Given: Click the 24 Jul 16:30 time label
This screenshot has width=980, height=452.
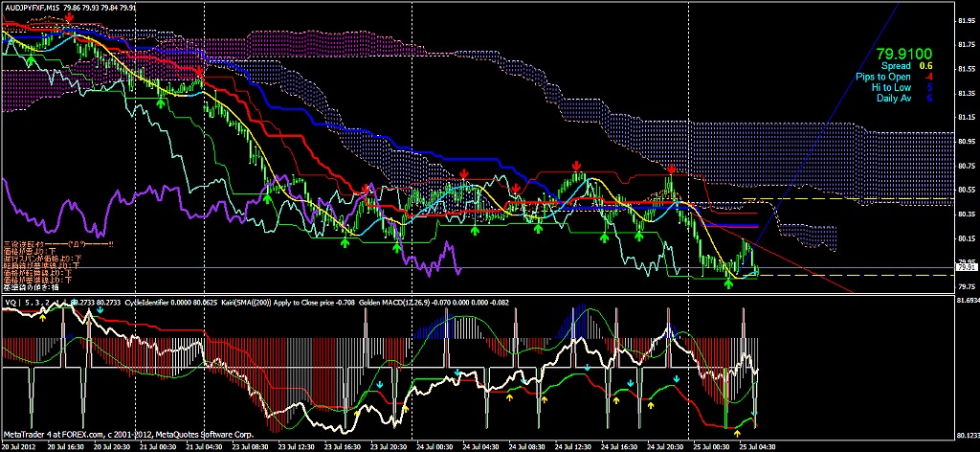Looking at the screenshot, I should tap(620, 447).
